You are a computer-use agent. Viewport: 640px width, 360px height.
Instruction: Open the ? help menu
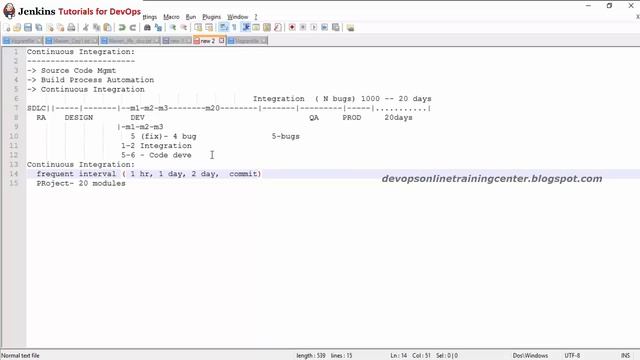pos(256,17)
